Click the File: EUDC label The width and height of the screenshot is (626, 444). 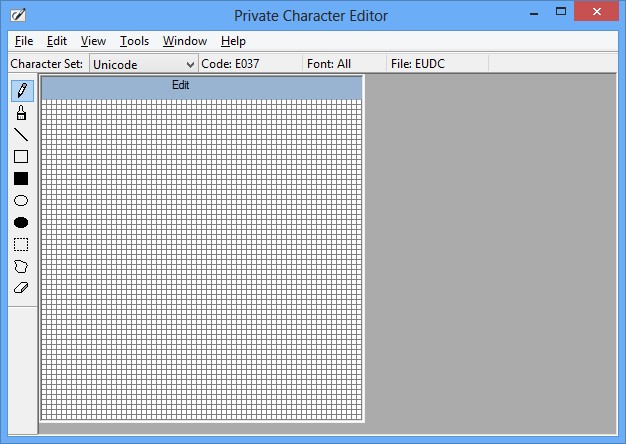click(418, 64)
